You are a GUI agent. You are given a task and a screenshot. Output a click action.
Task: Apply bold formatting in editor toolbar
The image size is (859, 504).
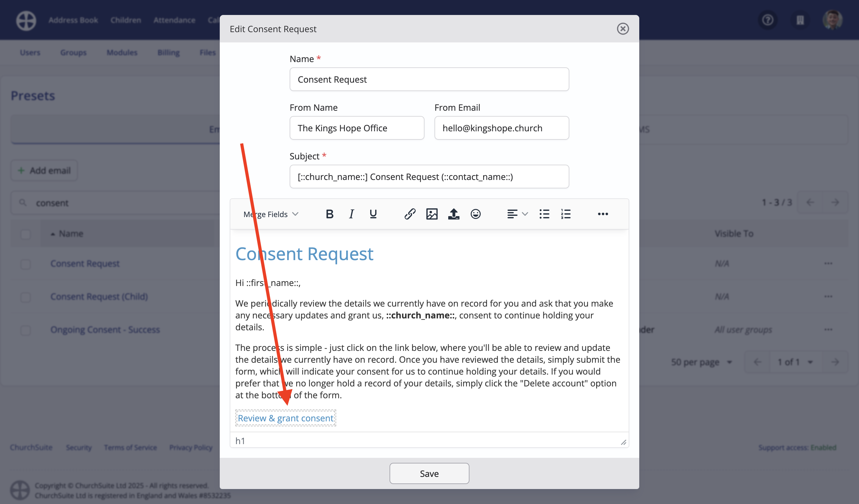pos(329,214)
